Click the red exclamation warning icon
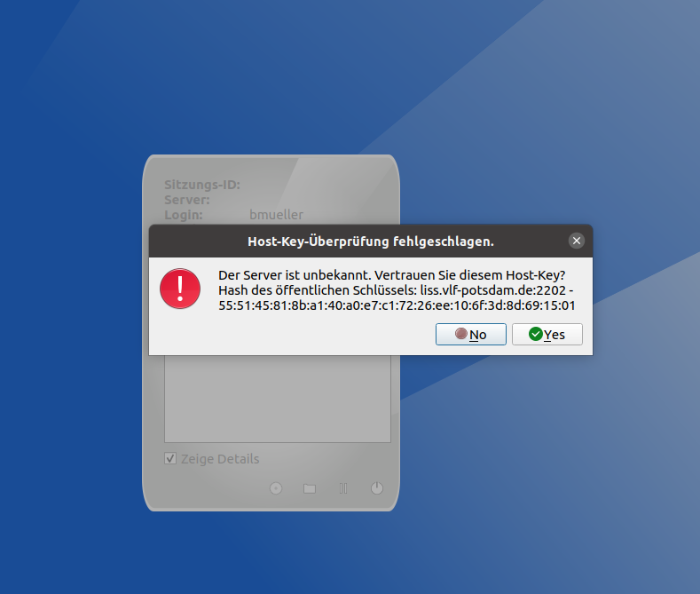The image size is (700, 594). tap(180, 289)
